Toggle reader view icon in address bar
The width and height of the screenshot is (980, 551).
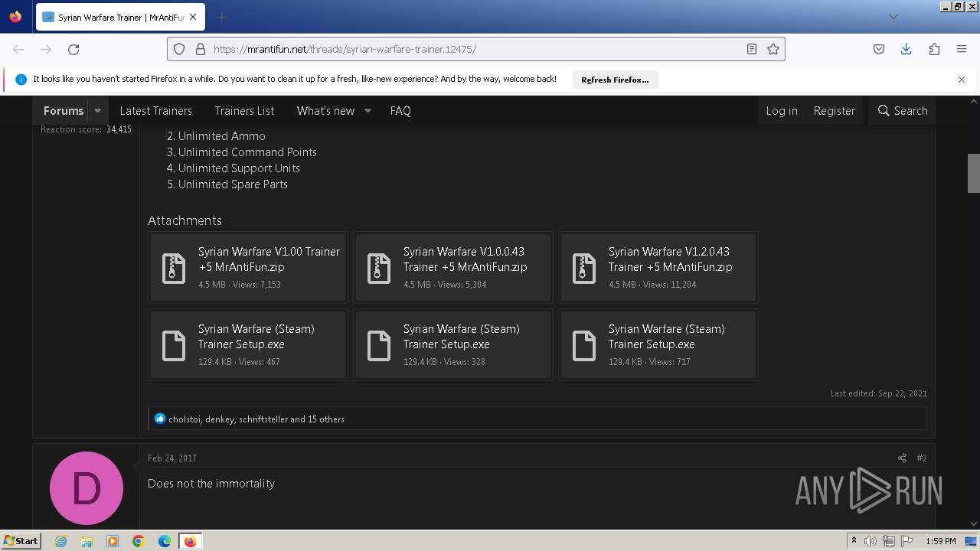[752, 49]
